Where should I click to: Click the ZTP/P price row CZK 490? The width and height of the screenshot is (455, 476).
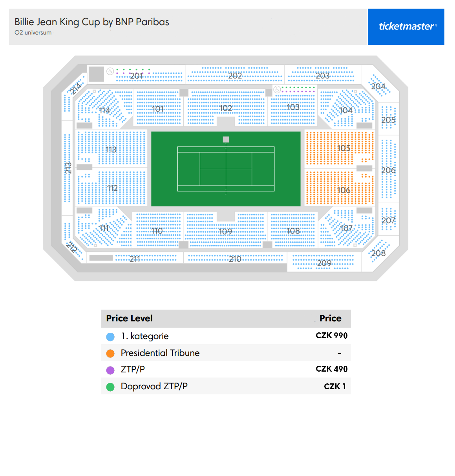[226, 369]
